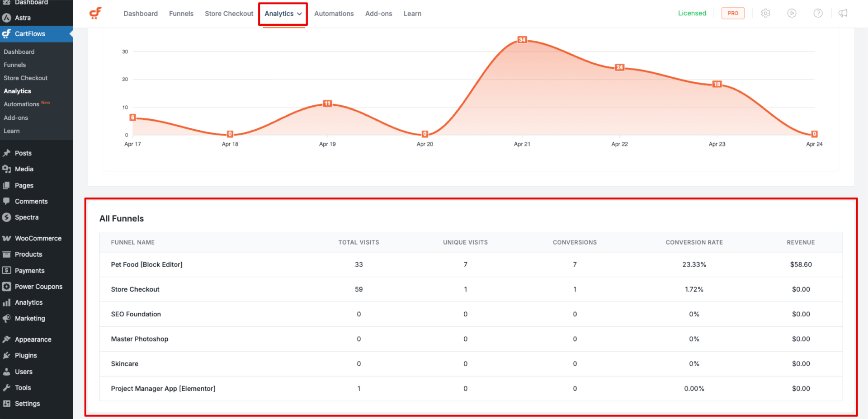Expand the Analytics dropdown chevron

(x=299, y=14)
